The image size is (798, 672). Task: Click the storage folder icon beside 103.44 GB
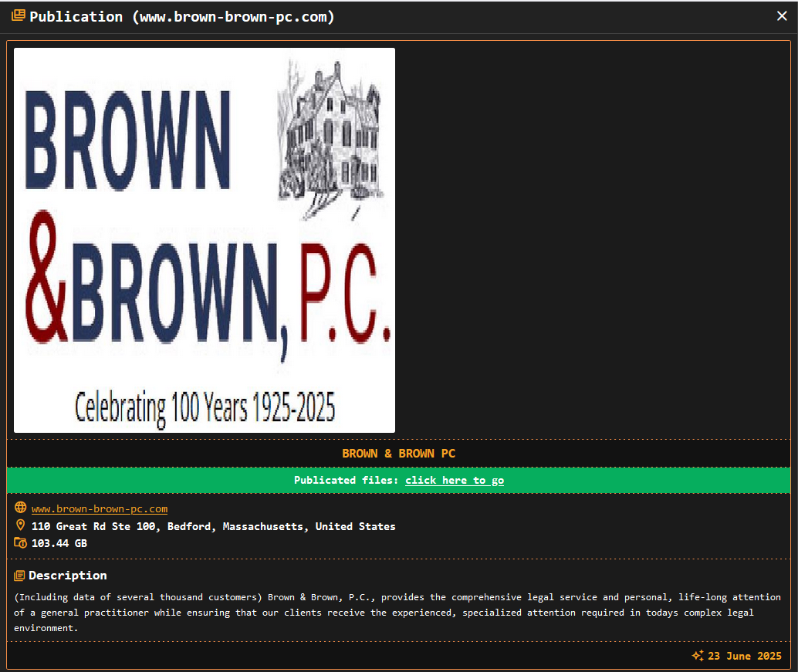[19, 542]
